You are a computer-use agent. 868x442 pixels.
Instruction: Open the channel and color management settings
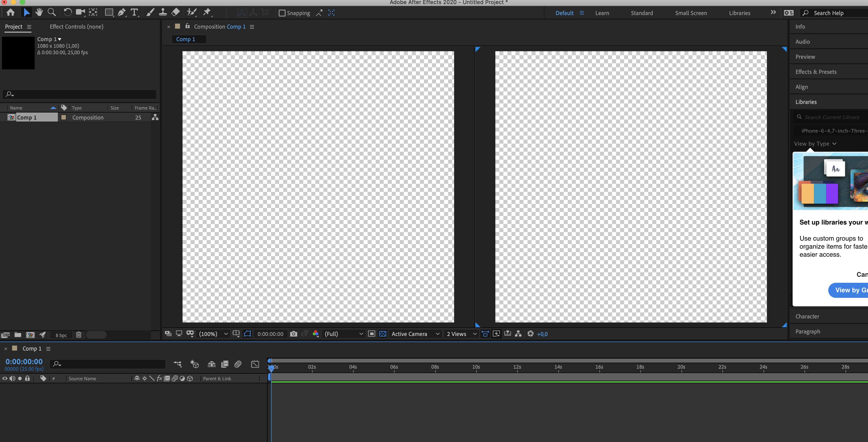click(316, 334)
